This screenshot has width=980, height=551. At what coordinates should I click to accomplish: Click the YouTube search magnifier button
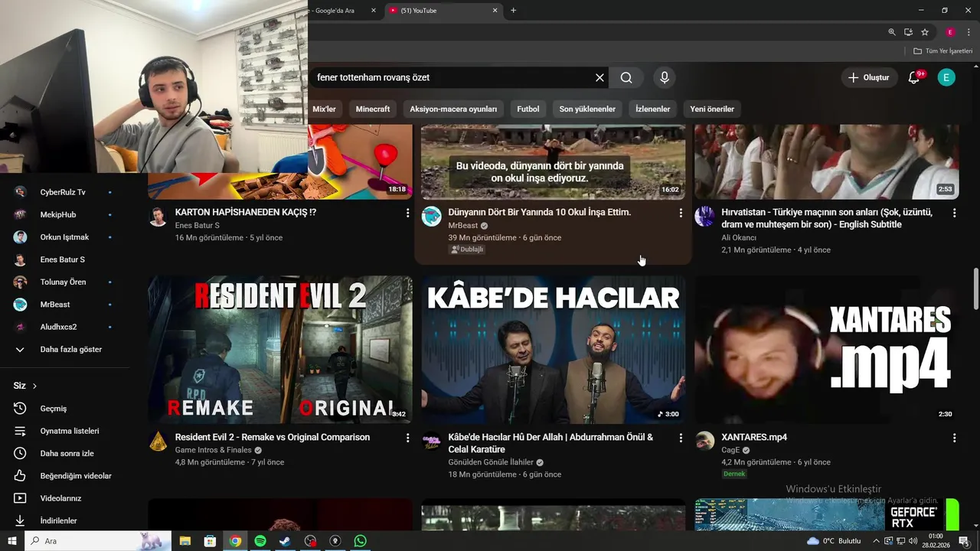626,77
